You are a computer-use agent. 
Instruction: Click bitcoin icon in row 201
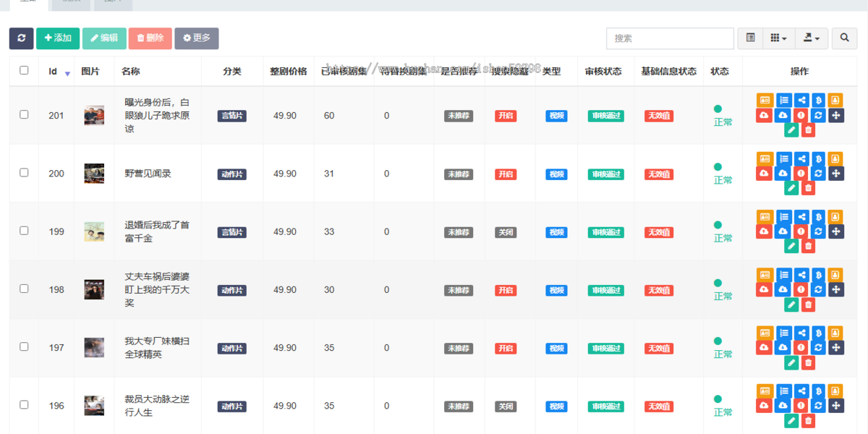point(818,100)
